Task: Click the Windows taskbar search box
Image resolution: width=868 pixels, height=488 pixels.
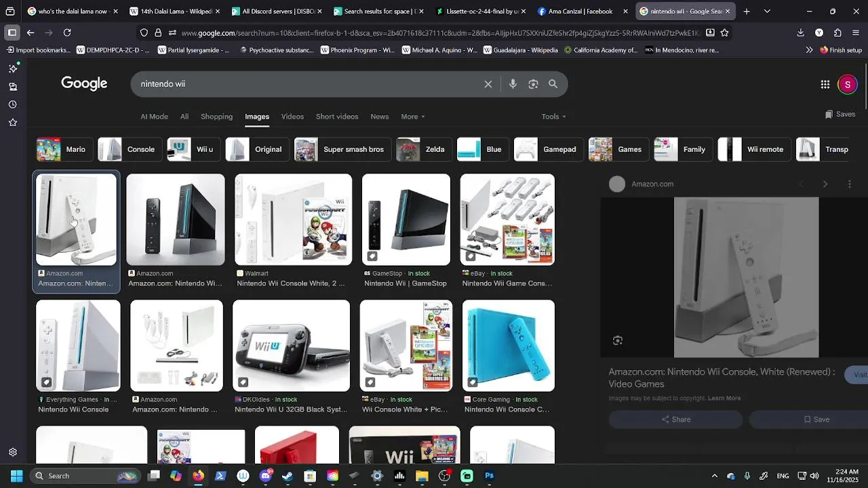Action: pos(84,476)
